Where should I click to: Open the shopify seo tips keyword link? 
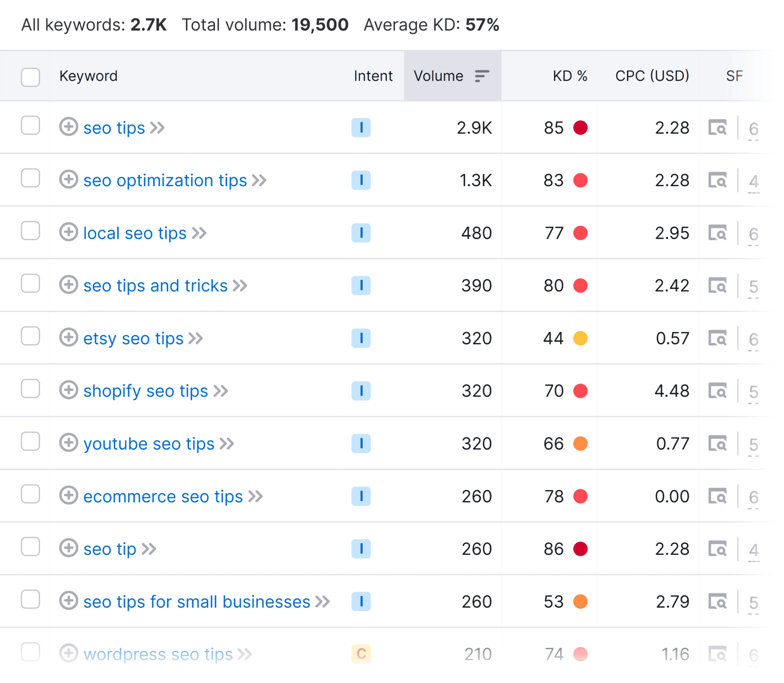[x=145, y=391]
